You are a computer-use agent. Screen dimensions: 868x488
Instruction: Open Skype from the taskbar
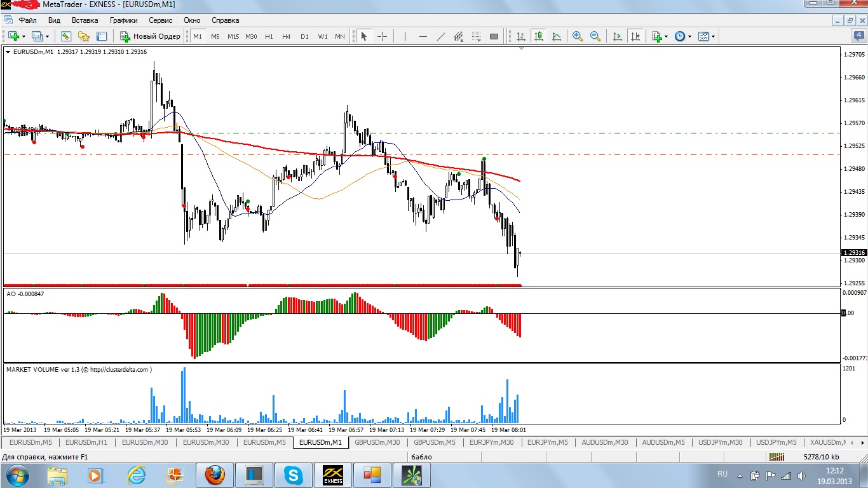click(x=294, y=475)
